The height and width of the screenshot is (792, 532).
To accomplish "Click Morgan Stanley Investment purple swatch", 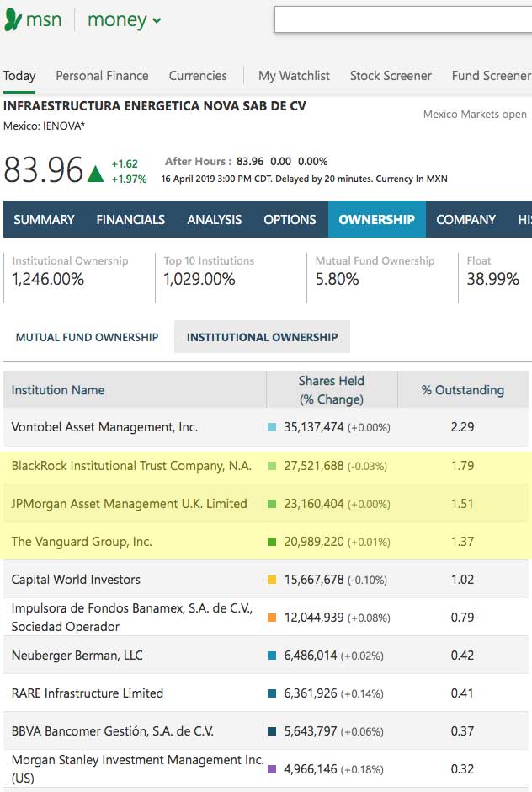I will point(272,768).
